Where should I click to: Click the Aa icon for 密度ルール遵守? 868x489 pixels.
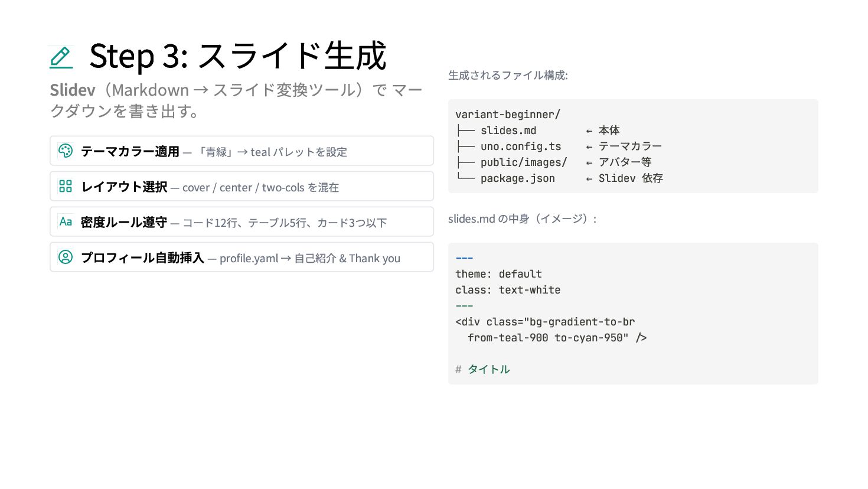pos(66,221)
